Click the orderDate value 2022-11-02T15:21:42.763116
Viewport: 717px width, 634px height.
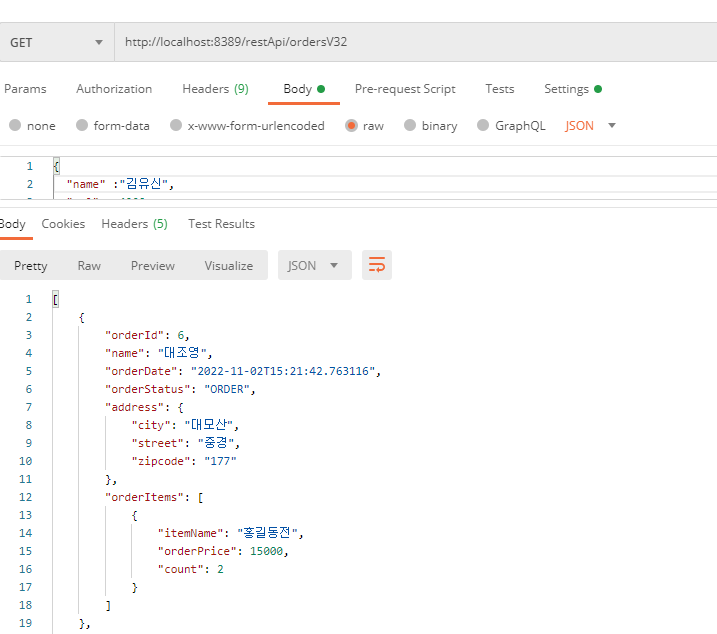(x=283, y=371)
